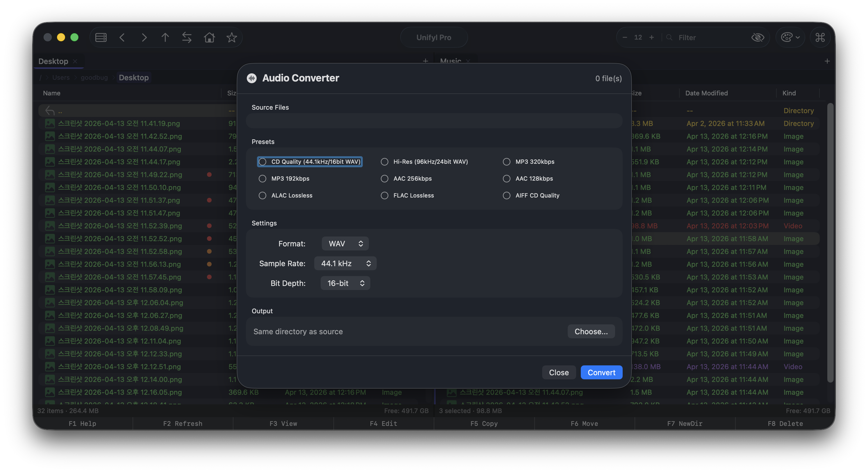Click the swap panels arrows icon
The height and width of the screenshot is (473, 868).
point(187,38)
